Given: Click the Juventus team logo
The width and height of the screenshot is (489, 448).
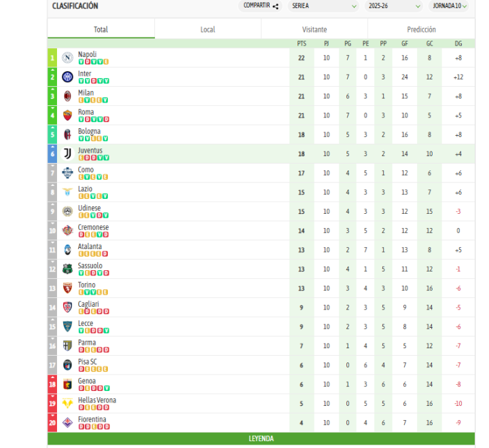Looking at the screenshot, I should point(67,153).
